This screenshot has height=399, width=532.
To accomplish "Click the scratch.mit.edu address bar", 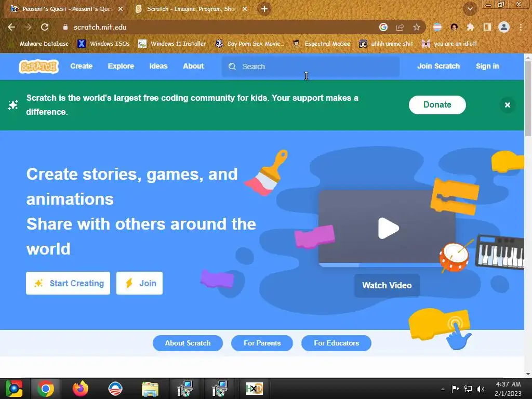I will pos(217,27).
